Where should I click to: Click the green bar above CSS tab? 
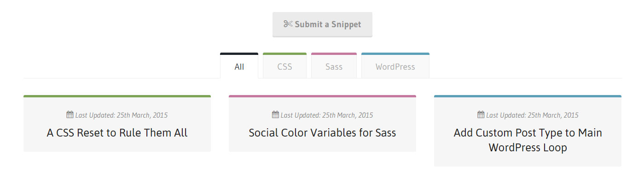pyautogui.click(x=284, y=54)
